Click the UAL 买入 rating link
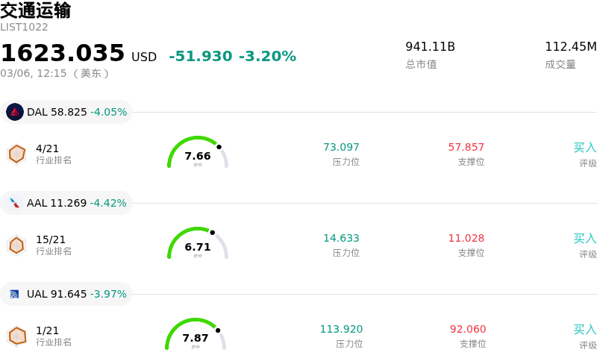This screenshot has width=597, height=364. [x=584, y=329]
